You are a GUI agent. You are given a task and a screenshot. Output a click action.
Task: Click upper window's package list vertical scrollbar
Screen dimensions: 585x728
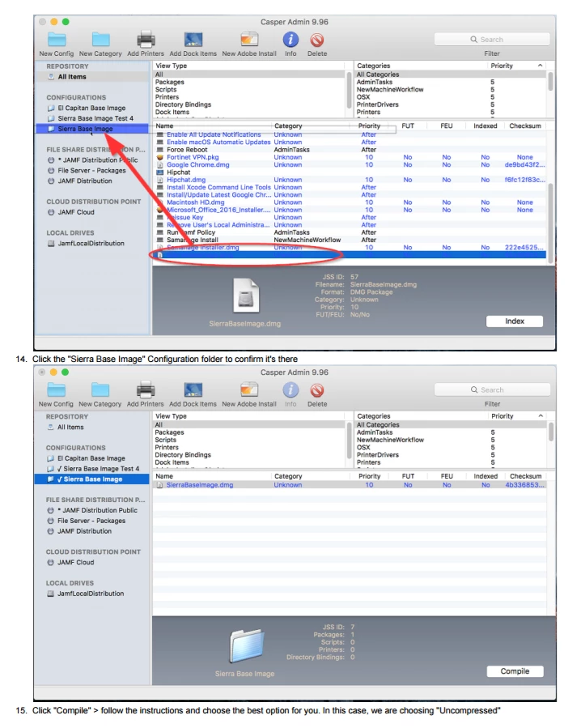[x=551, y=223]
